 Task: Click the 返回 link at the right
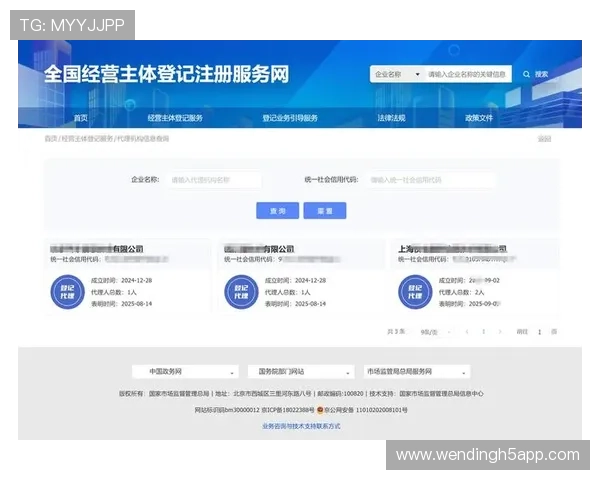click(544, 139)
